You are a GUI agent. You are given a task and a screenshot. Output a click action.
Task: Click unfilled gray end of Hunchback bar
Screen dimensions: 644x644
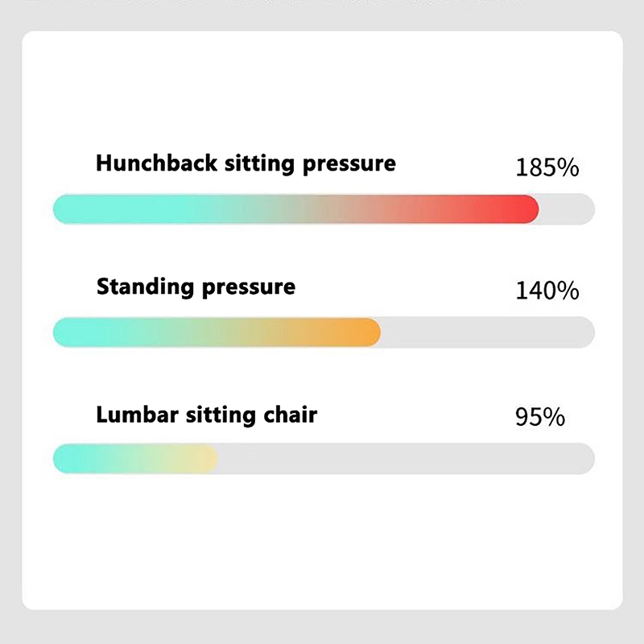(x=568, y=209)
